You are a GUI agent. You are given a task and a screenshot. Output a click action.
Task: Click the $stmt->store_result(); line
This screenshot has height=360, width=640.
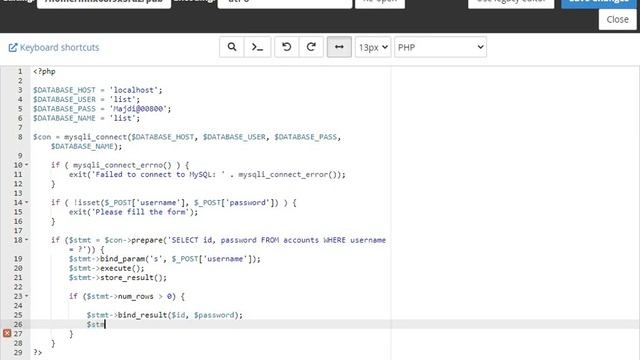tap(118, 278)
